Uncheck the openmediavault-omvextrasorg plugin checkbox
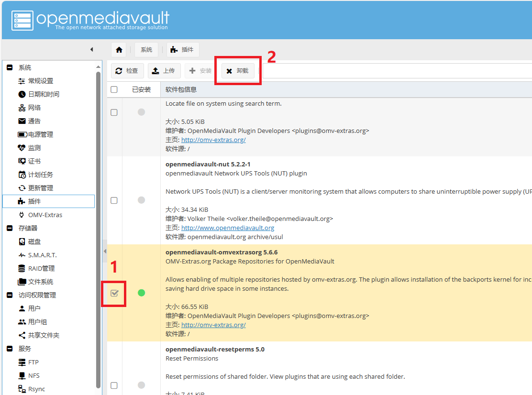532x395 pixels. (114, 293)
